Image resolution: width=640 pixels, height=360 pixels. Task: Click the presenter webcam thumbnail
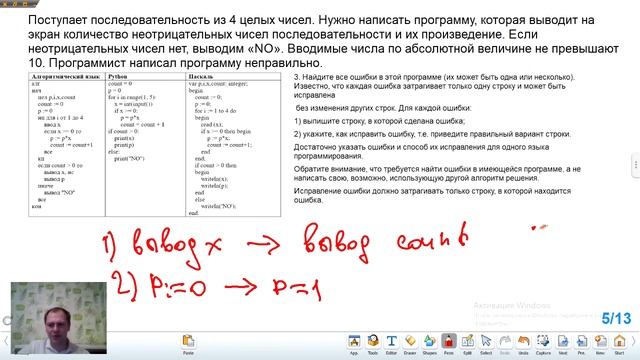click(x=59, y=318)
